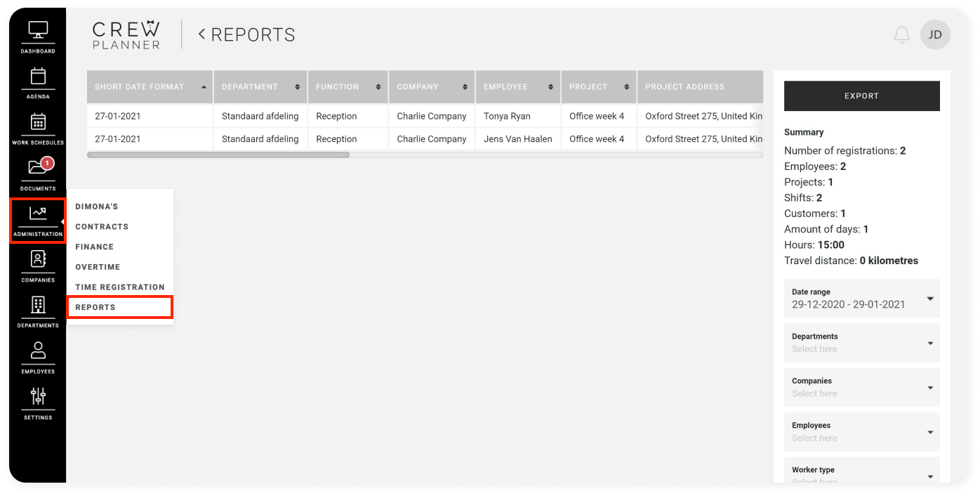Open Settings sliders icon
The image size is (980, 496).
tap(38, 403)
